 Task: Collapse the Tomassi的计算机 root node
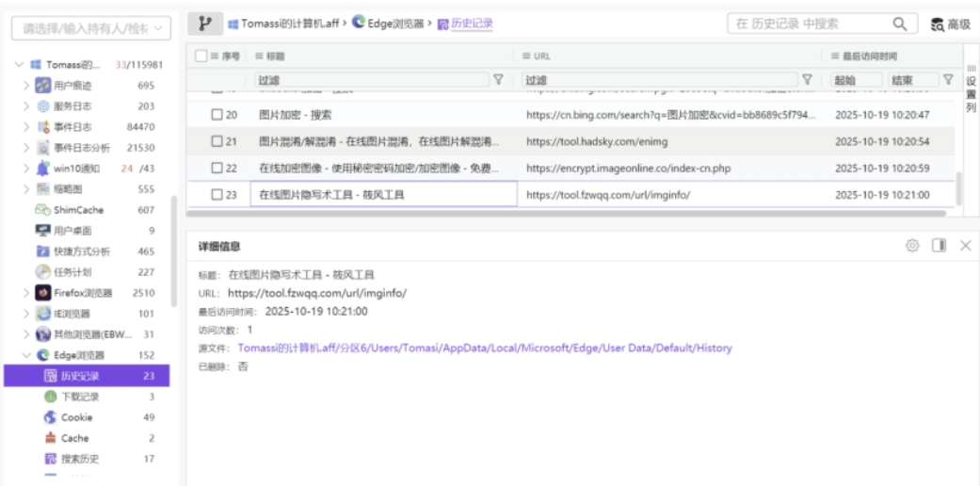(19, 64)
